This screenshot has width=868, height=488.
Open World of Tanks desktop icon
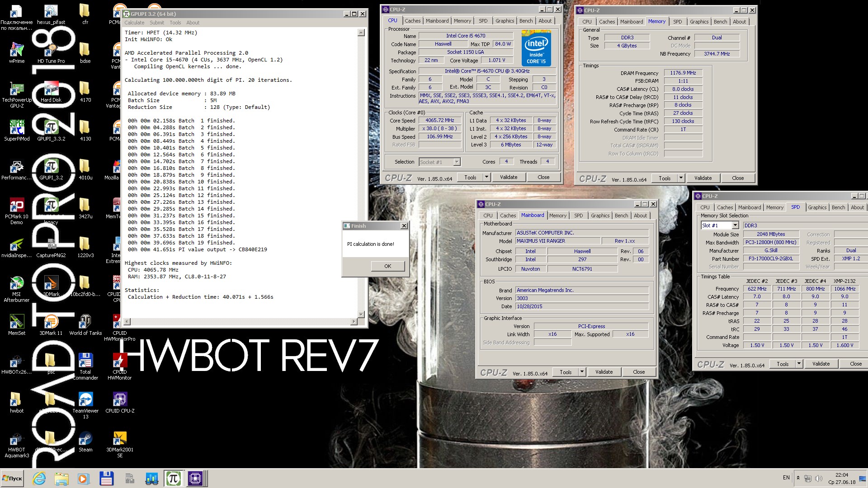[x=85, y=324]
